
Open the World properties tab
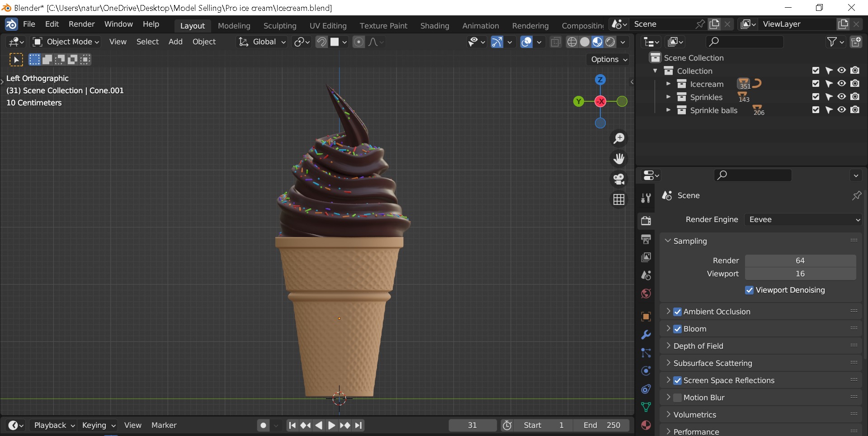[646, 294]
